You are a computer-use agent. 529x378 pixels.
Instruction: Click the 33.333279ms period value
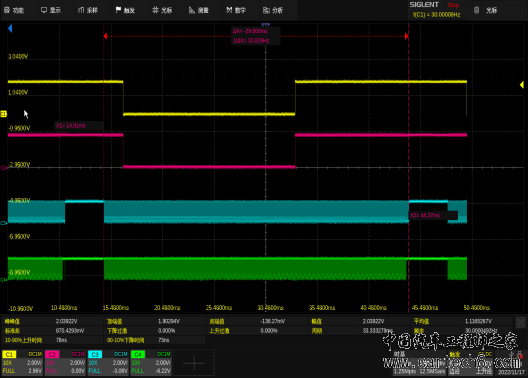click(x=378, y=330)
